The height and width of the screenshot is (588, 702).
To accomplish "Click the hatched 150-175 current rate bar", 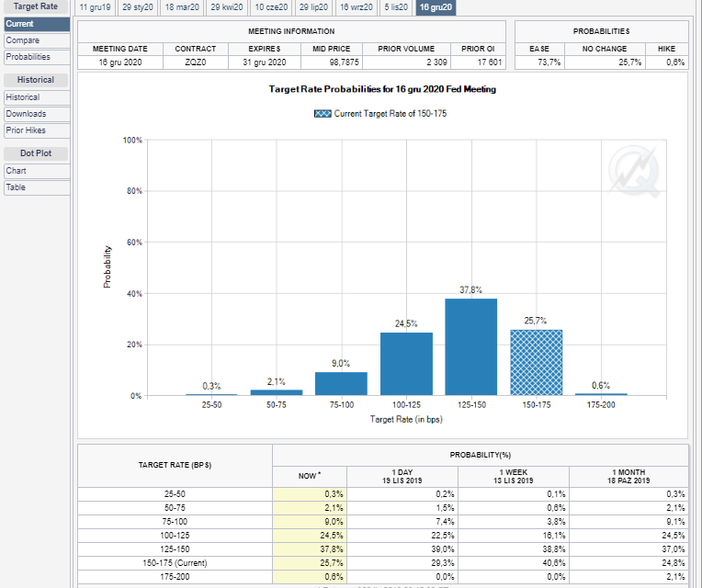I will tap(537, 363).
